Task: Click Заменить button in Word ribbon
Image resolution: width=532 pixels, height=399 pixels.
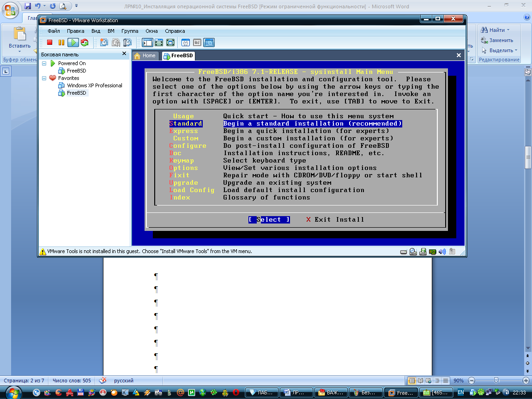Action: (497, 40)
